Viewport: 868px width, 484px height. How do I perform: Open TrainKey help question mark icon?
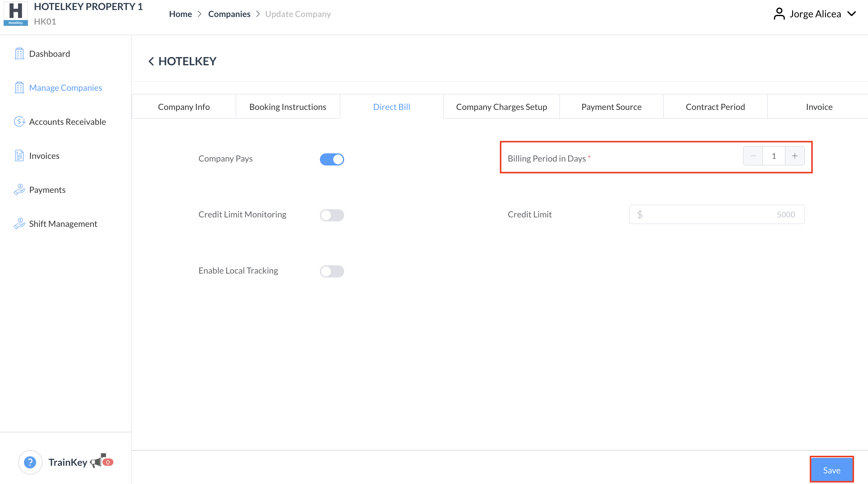[30, 462]
